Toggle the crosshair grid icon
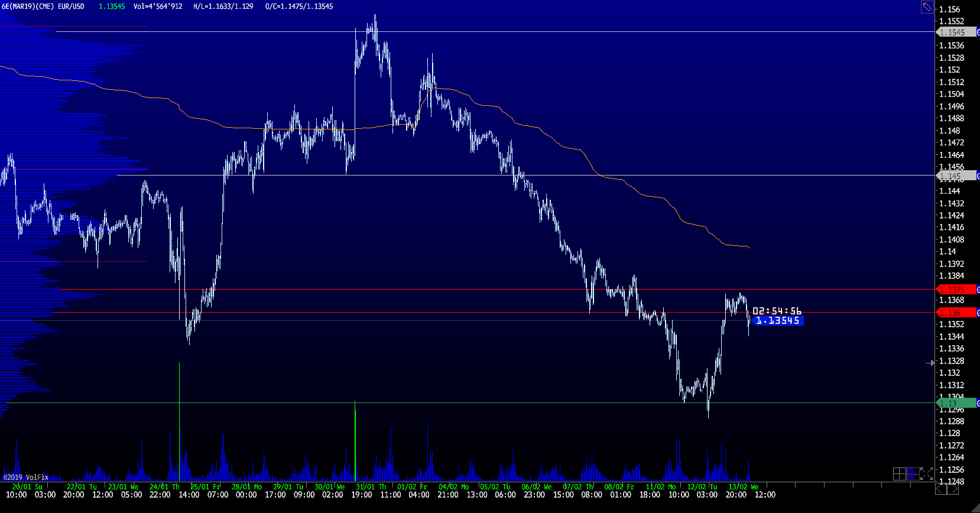The image size is (980, 513). pos(899,473)
